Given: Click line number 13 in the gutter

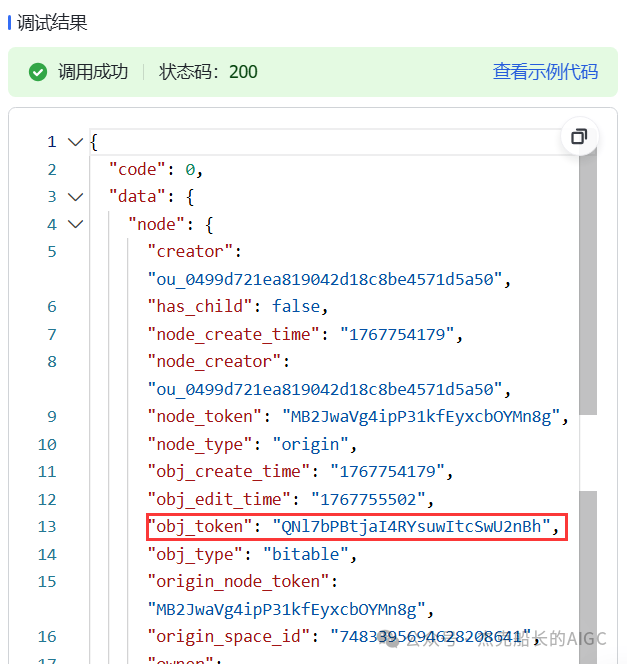Looking at the screenshot, I should click(x=47, y=526).
